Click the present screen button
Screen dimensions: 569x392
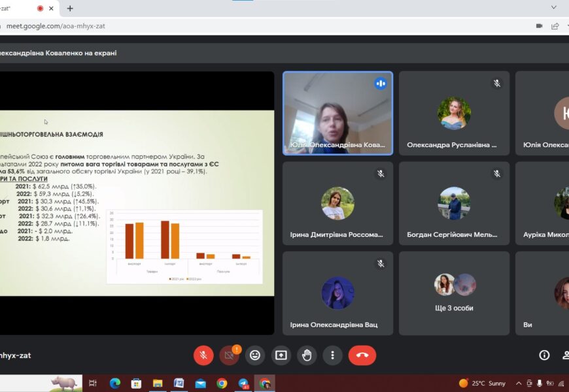click(281, 355)
